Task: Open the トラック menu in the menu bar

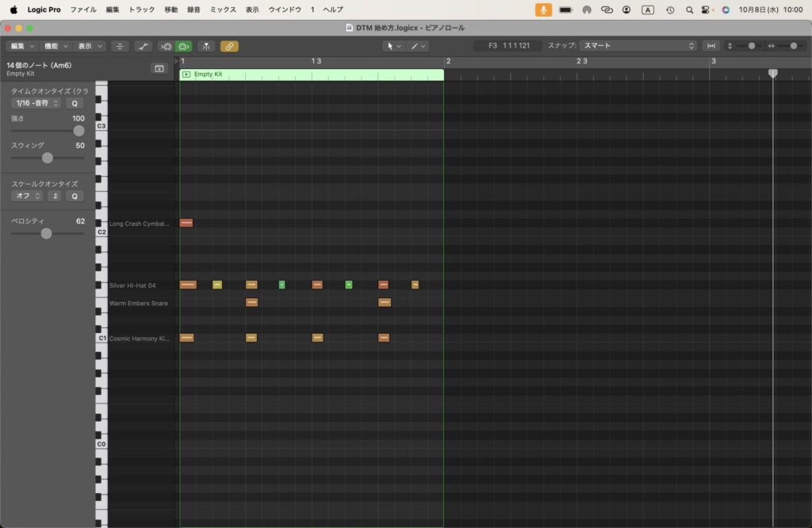Action: pos(142,10)
